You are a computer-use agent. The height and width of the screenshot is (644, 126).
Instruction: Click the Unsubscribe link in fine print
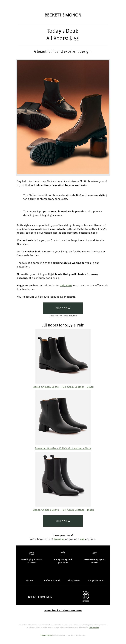coord(94,628)
